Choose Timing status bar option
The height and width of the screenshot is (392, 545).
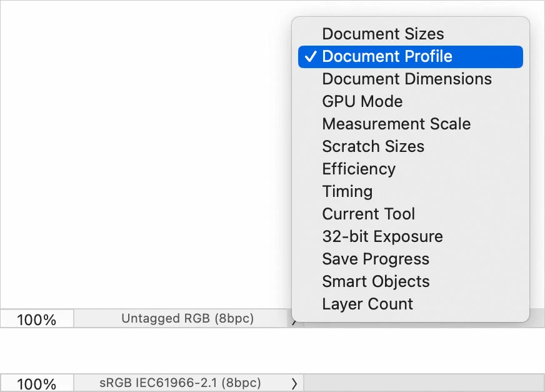click(347, 191)
